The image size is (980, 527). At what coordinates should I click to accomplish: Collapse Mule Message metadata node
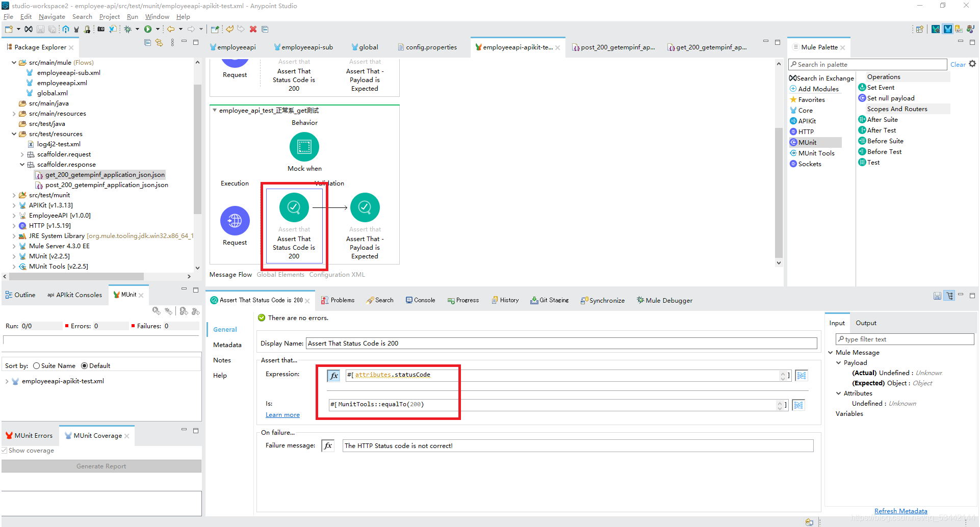(x=831, y=352)
